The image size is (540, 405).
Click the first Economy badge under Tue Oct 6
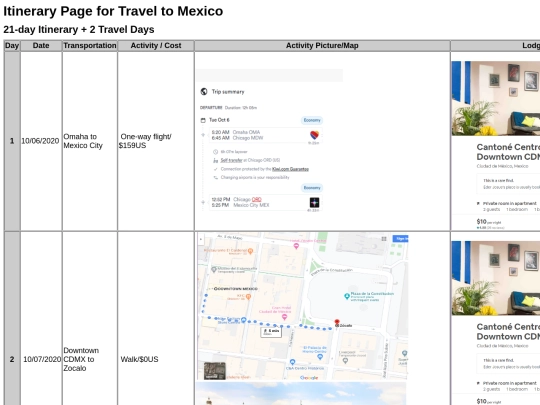[312, 120]
